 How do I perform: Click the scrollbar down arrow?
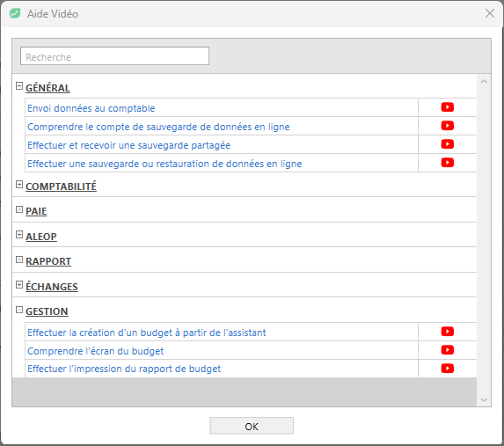(x=484, y=399)
